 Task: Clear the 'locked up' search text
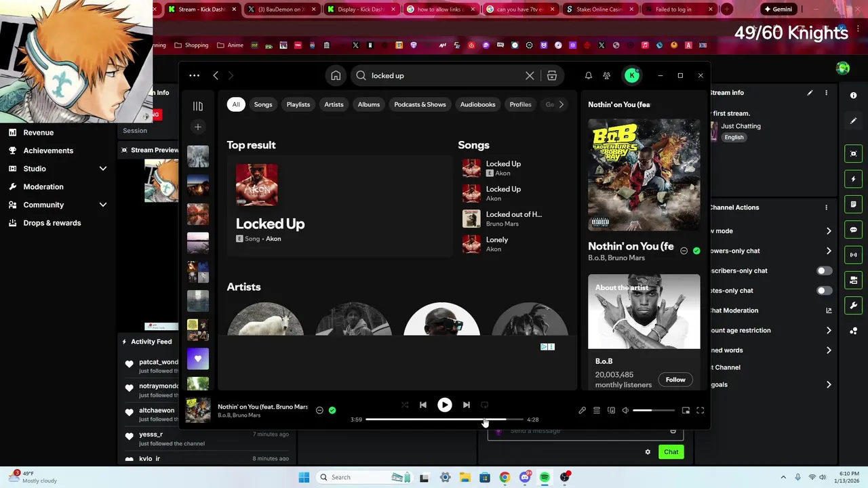[530, 76]
